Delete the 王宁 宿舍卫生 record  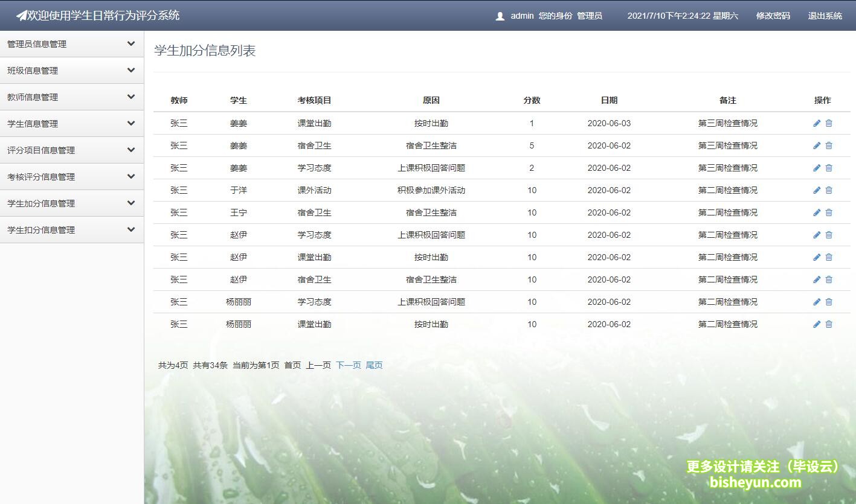(829, 212)
